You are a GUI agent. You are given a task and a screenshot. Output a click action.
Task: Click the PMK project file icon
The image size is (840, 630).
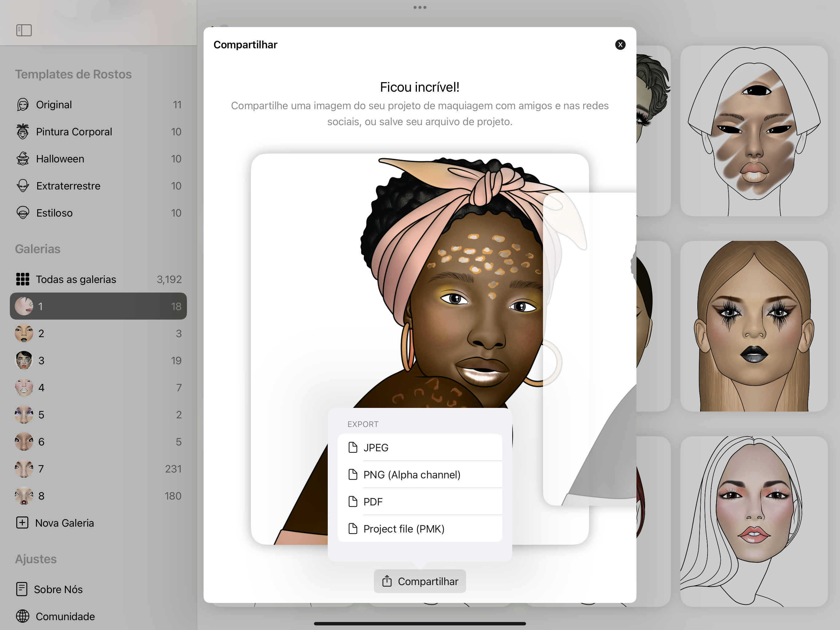pyautogui.click(x=353, y=528)
